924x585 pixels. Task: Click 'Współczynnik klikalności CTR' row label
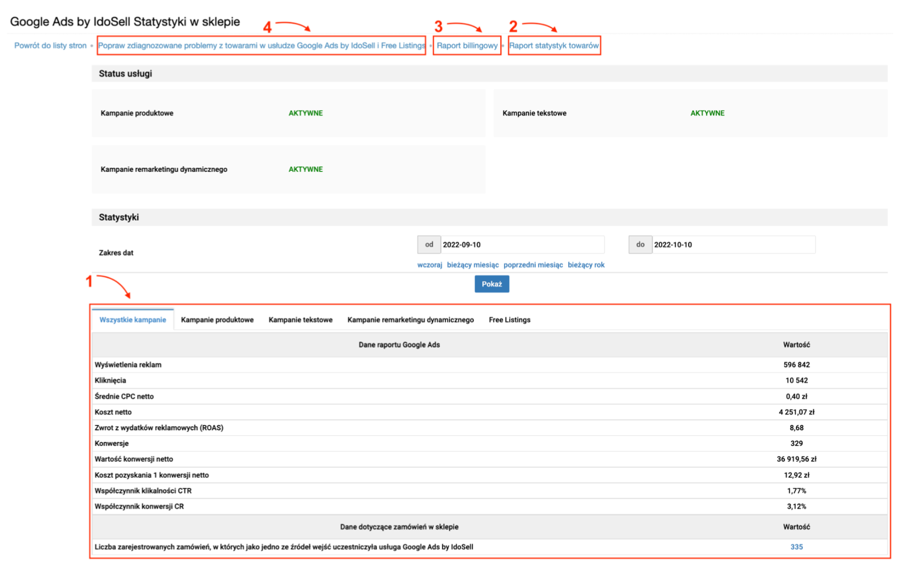144,491
